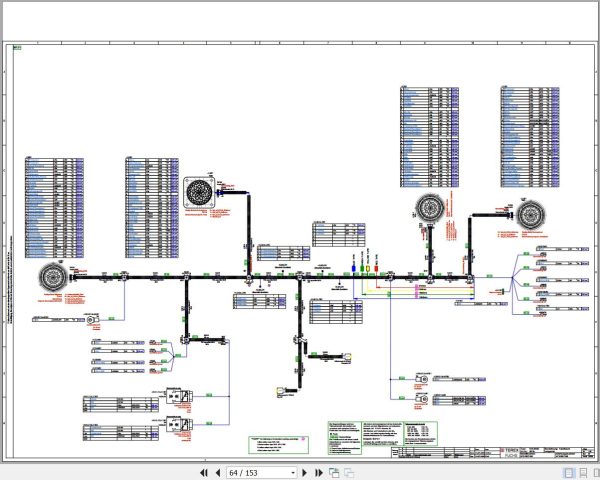Viewport: 600px width, 480px height.
Task: Go to the first page
Action: point(204,473)
